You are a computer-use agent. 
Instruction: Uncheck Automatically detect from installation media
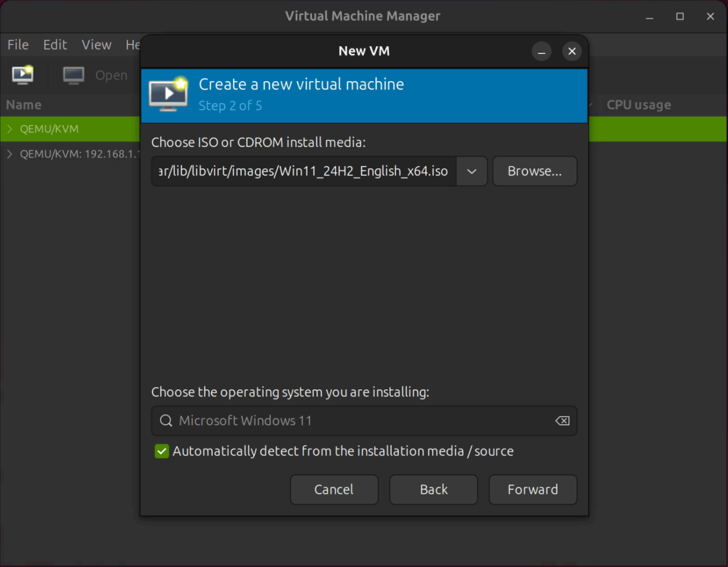click(161, 451)
